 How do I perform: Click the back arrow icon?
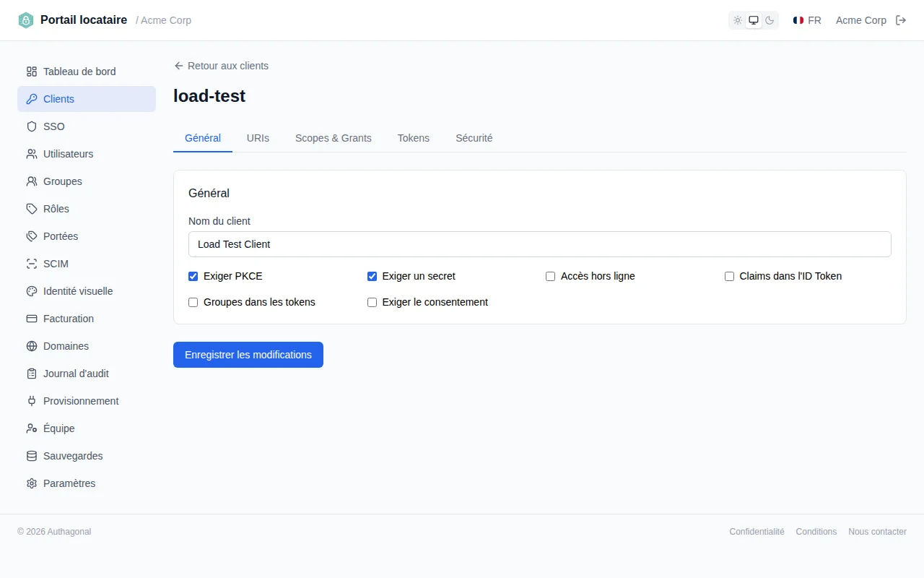tap(179, 66)
